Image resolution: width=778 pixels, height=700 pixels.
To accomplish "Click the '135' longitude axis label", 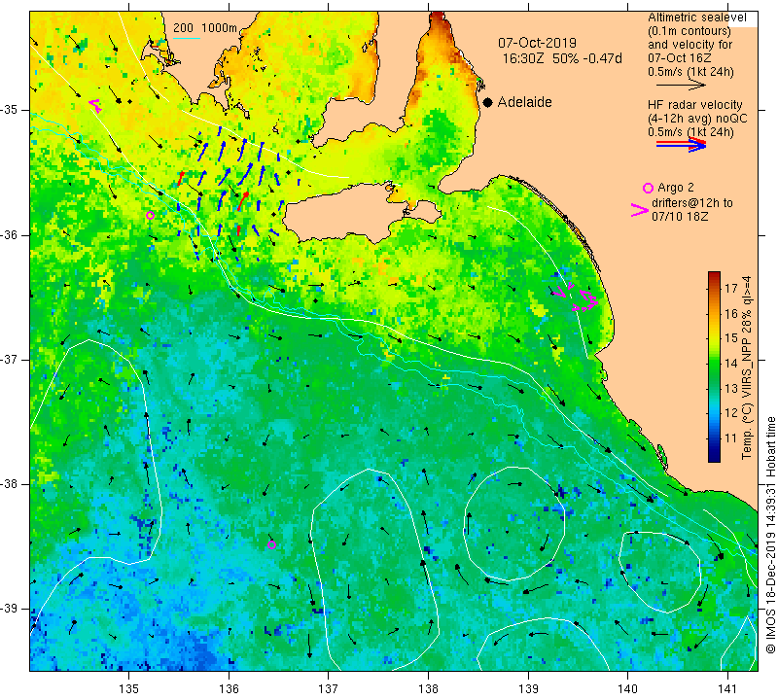I will coord(129,688).
